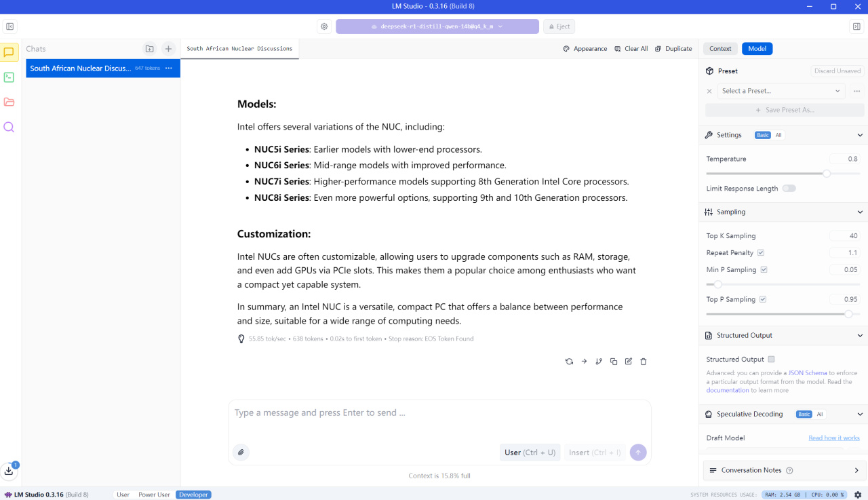Viewport: 868px width, 500px height.
Task: Switch to the Context tab
Action: pos(720,49)
